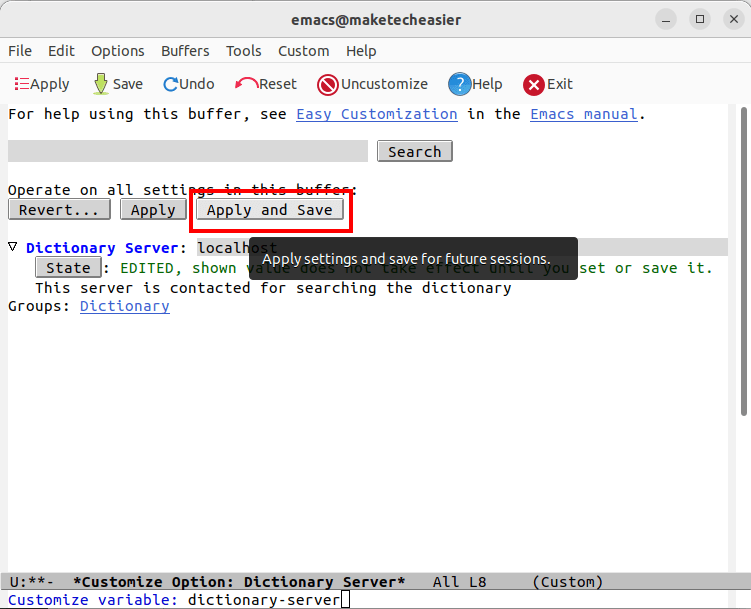
Task: Click the minibuffer dictionary-server prompt text
Action: tap(264, 600)
